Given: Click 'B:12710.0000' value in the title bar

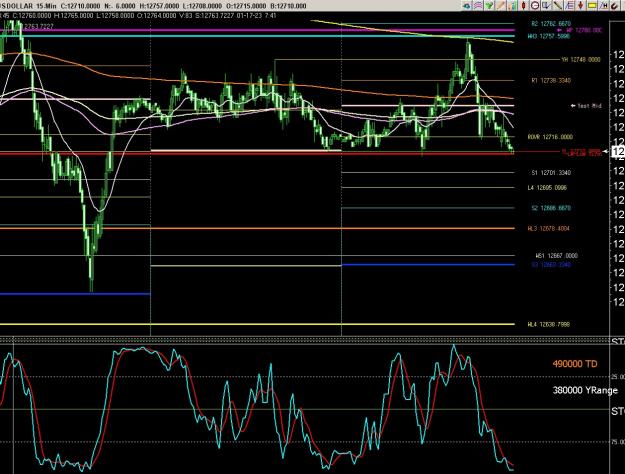Looking at the screenshot, I should (x=289, y=6).
